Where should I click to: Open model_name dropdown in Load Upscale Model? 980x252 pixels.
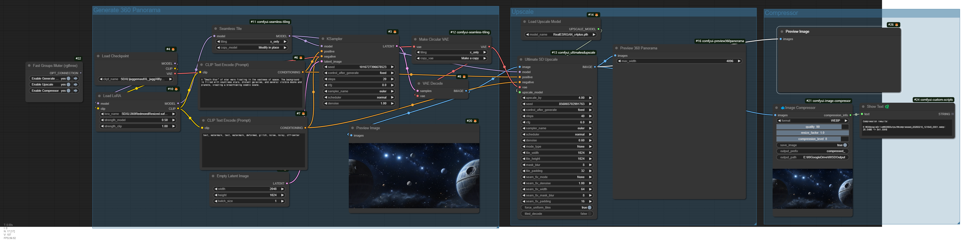coord(560,35)
